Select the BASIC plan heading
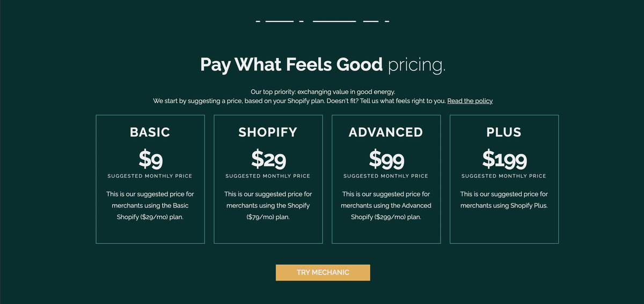Screen dimensions: 644x304 point(150,132)
